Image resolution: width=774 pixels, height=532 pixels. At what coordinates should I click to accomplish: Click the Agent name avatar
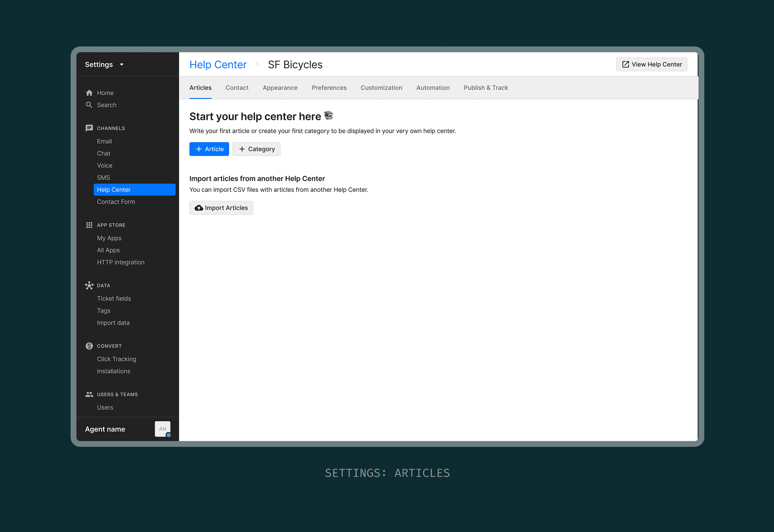click(163, 429)
